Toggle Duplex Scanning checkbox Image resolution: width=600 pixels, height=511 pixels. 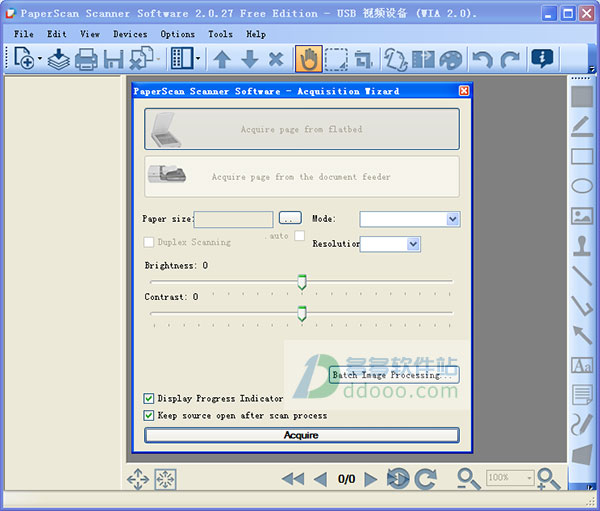pos(148,242)
